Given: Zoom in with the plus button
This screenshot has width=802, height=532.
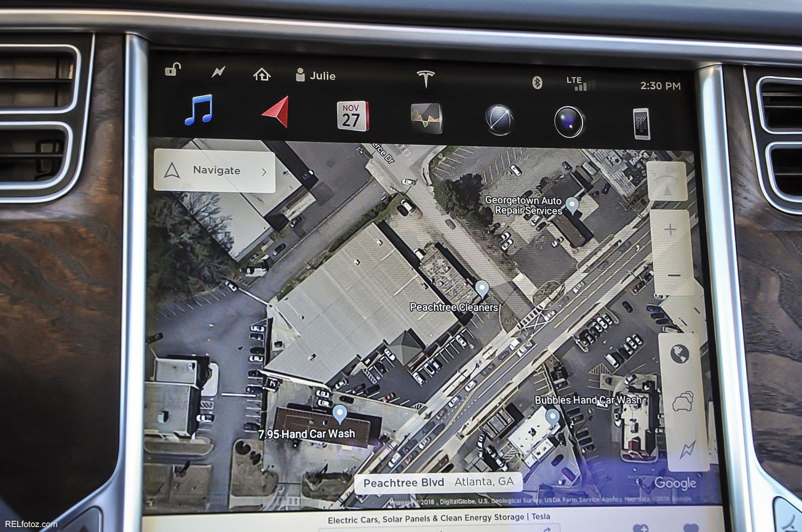Looking at the screenshot, I should click(670, 230).
